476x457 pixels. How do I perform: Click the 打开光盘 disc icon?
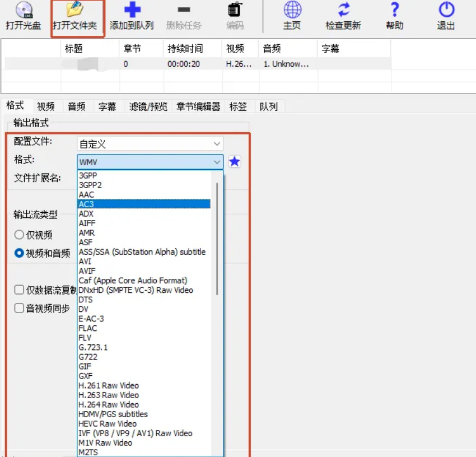(24, 10)
